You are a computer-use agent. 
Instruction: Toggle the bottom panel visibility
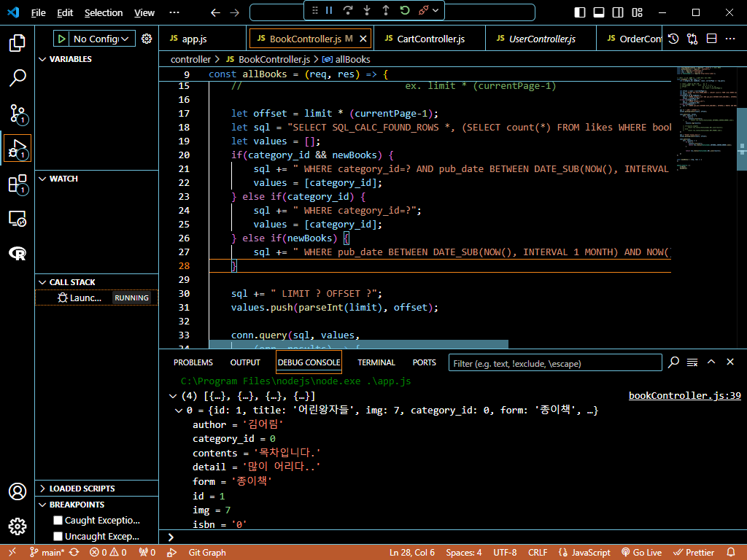(599, 12)
